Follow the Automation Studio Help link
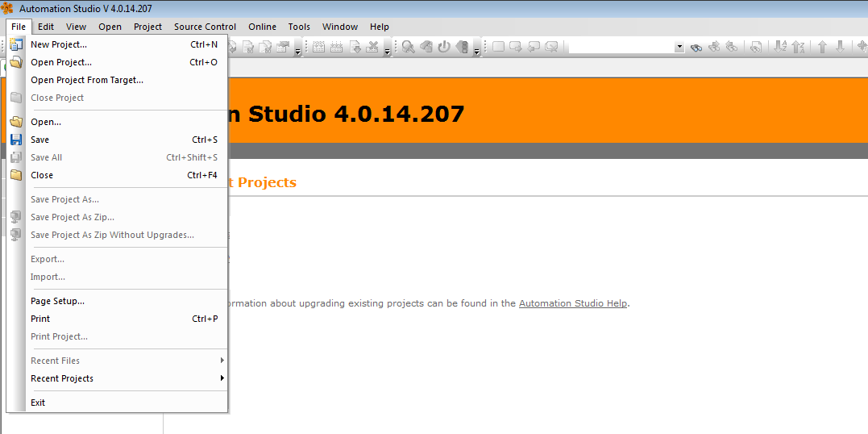This screenshot has height=434, width=868. (x=573, y=303)
